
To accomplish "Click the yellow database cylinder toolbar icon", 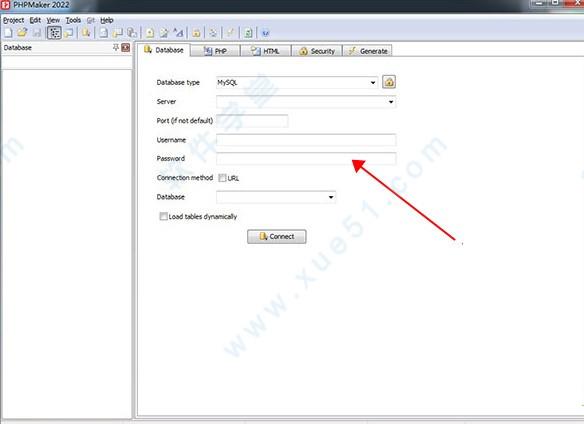I will 86,33.
